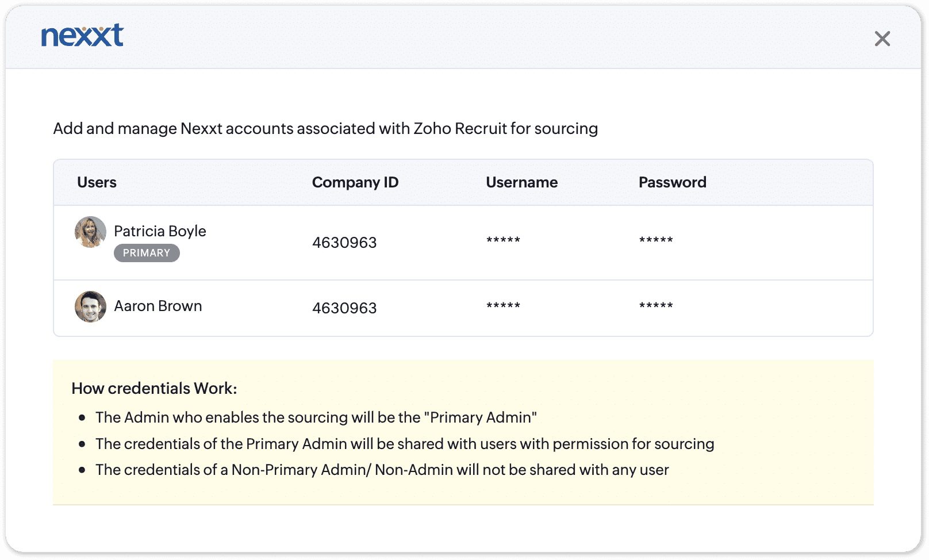The width and height of the screenshot is (929, 560).
Task: Click the Non-Primary Admin credentials note
Action: [x=382, y=470]
